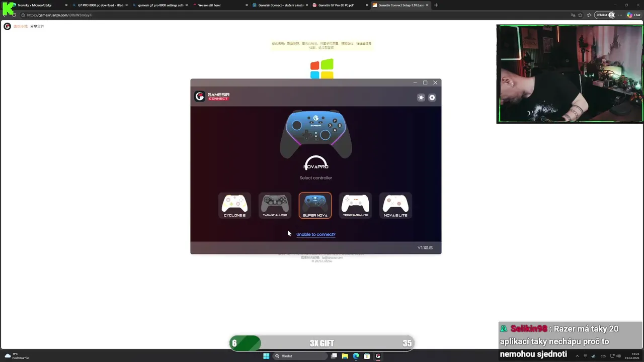
Task: Close the GameSir Connect window
Action: [x=435, y=82]
